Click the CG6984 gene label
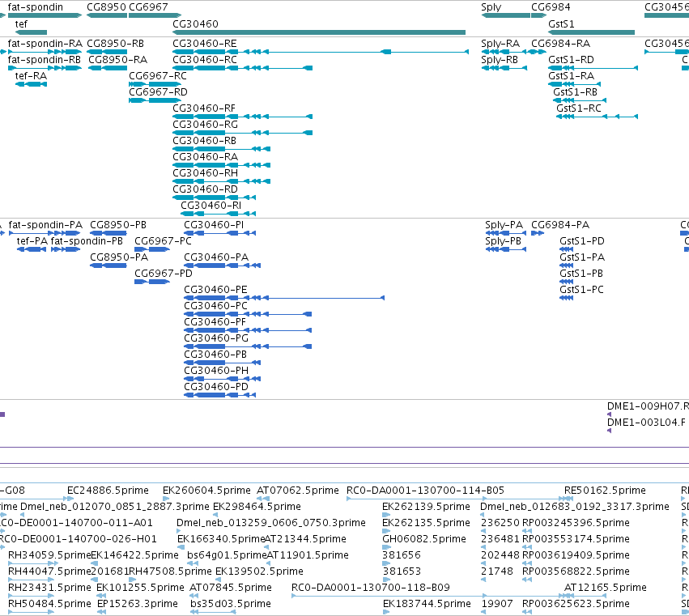 click(551, 7)
